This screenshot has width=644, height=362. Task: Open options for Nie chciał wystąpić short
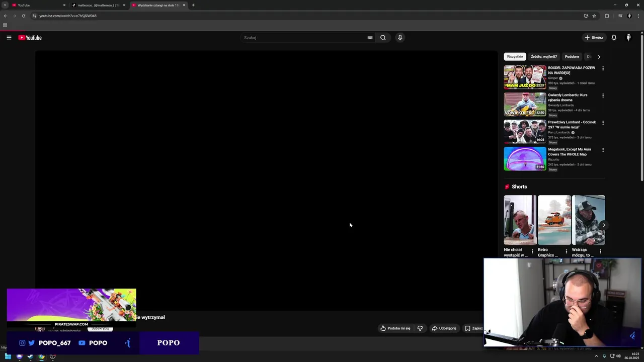coord(532,251)
